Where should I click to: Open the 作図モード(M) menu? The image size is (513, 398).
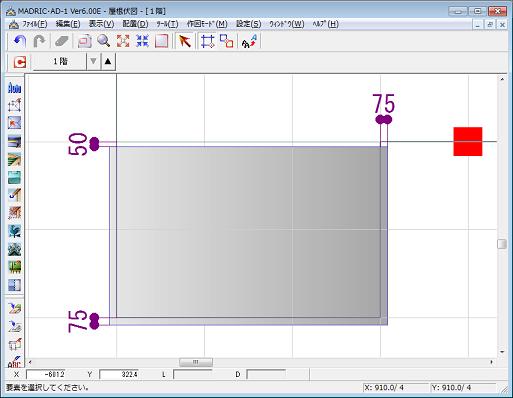(x=207, y=24)
